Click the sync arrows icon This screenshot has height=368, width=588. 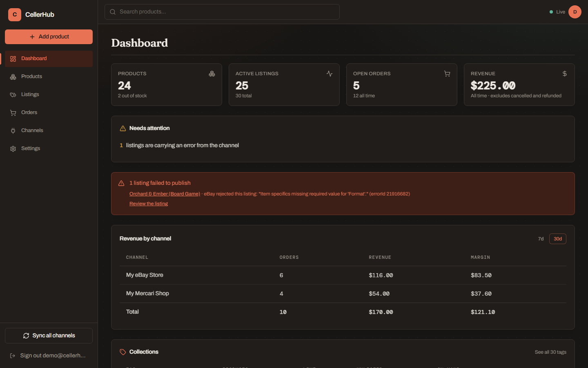26,336
